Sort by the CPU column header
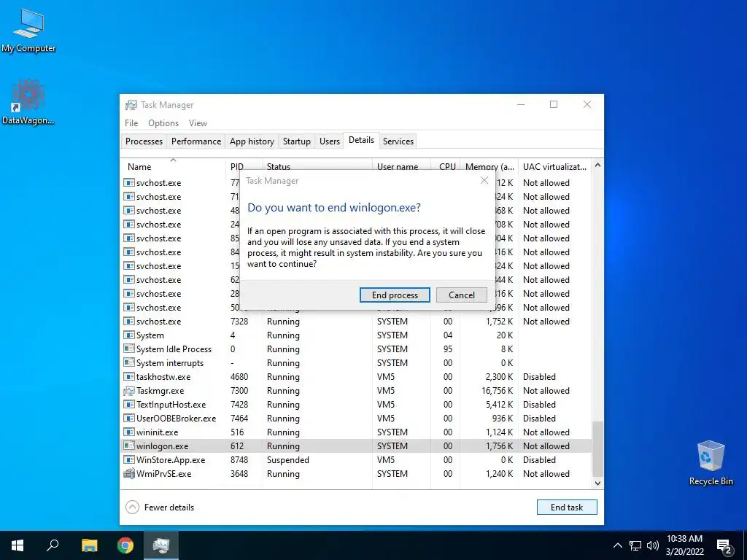Viewport: 747px width, 560px height. [447, 167]
